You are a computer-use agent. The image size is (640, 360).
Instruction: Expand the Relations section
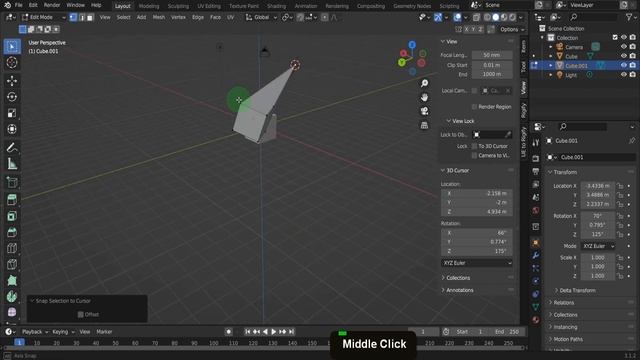pyautogui.click(x=563, y=302)
